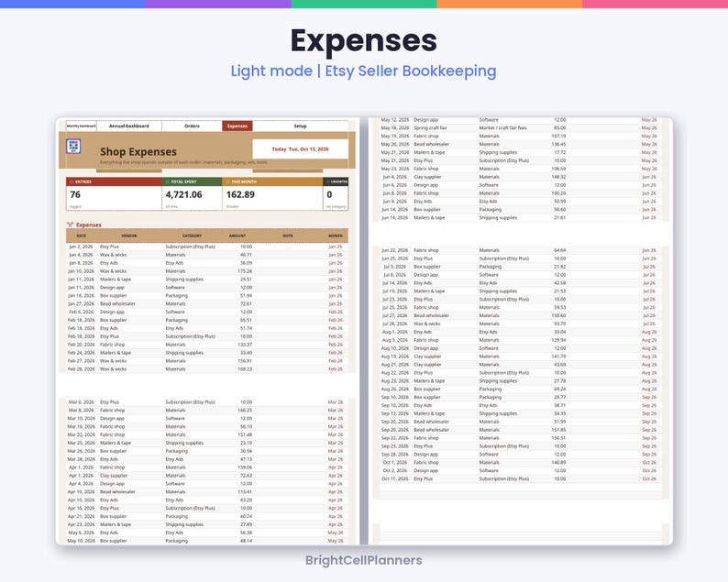Click the CATEGORY column header
Viewport: 728px width, 582px height.
(x=192, y=236)
